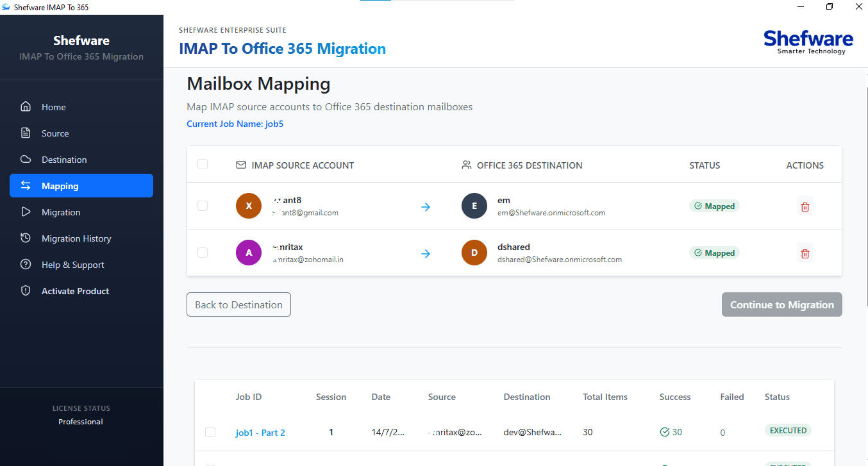The image size is (868, 466).
Task: Click em@Shefware.onmicrosoft.com address
Action: click(551, 213)
